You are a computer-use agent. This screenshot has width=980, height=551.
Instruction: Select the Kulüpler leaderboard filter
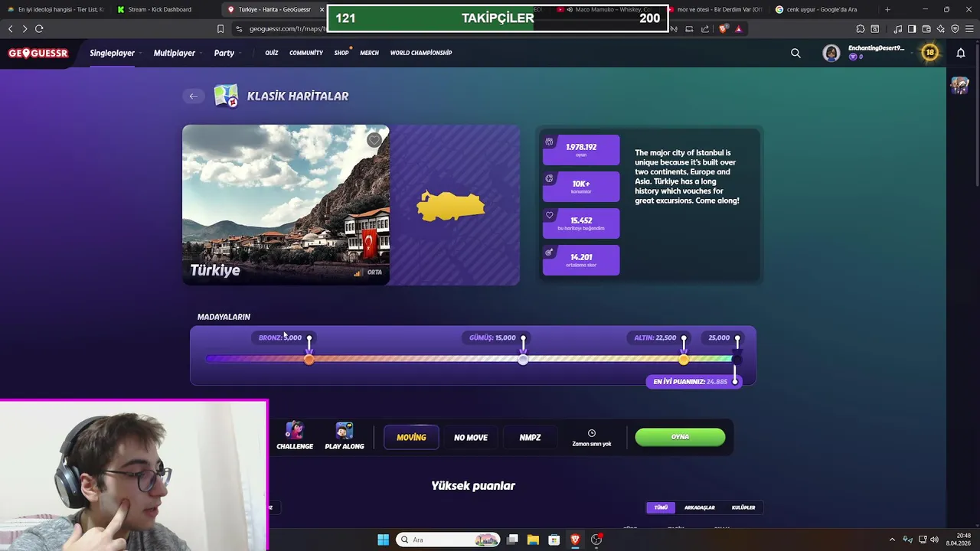743,507
